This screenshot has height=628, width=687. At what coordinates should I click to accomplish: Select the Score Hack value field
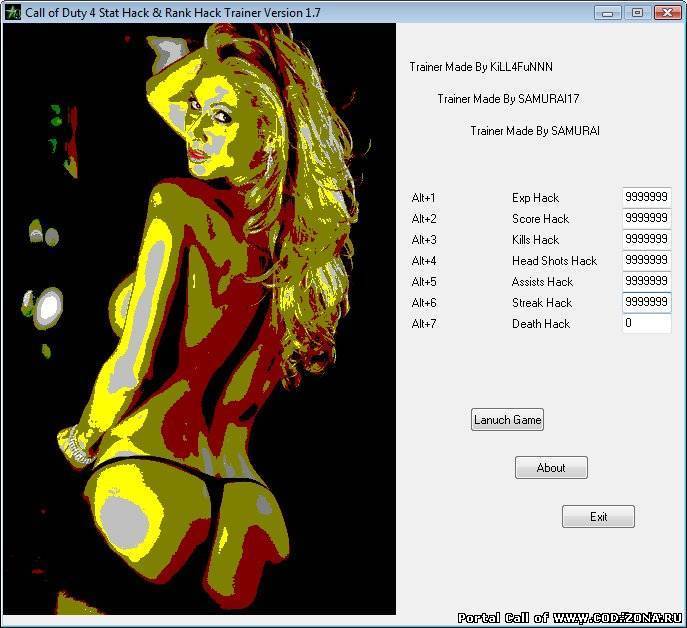647,218
